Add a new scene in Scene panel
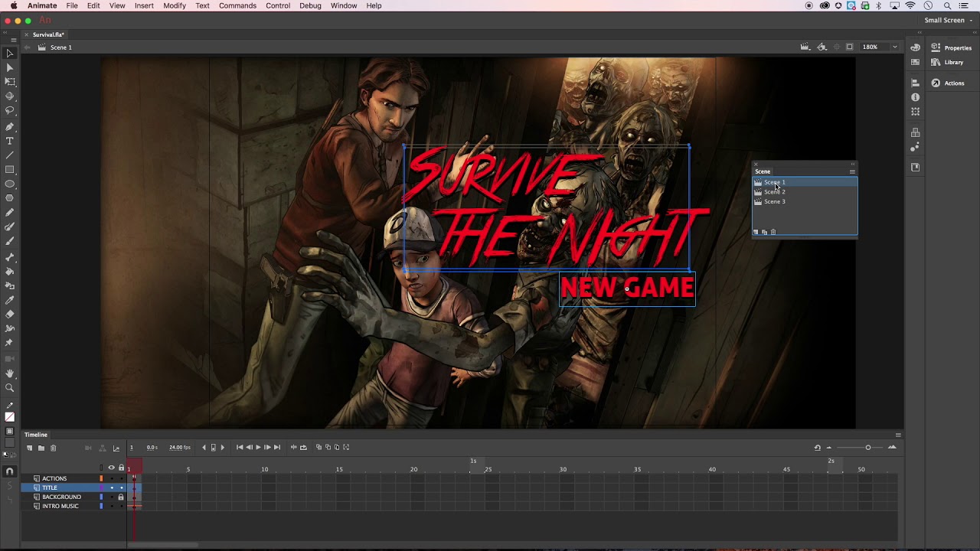 (756, 232)
